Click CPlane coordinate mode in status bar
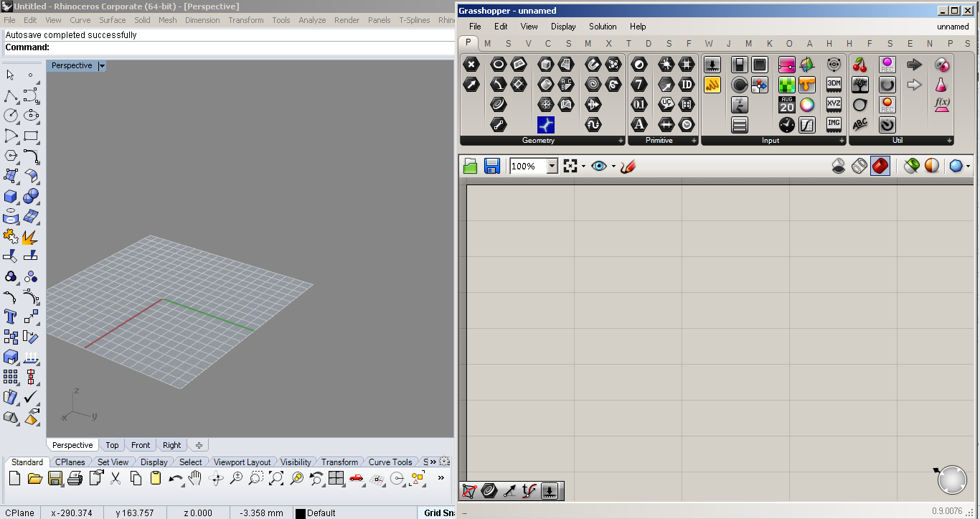The image size is (980, 519). coord(20,513)
